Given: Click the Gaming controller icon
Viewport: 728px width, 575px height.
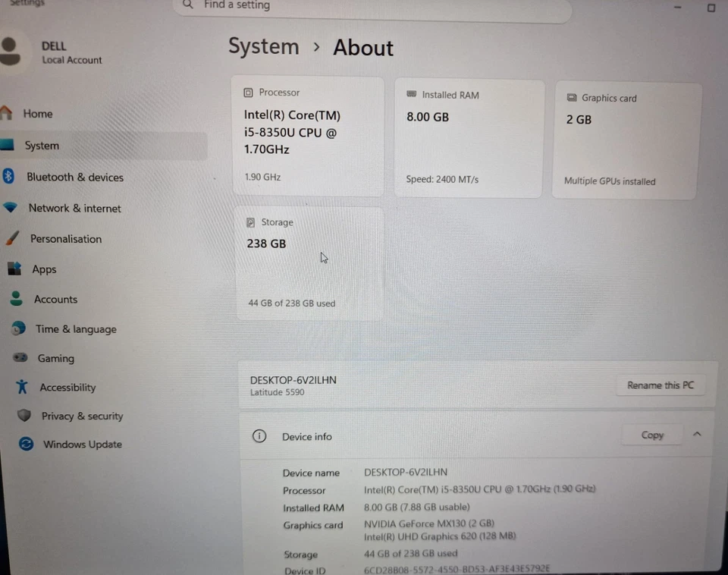Looking at the screenshot, I should point(20,357).
